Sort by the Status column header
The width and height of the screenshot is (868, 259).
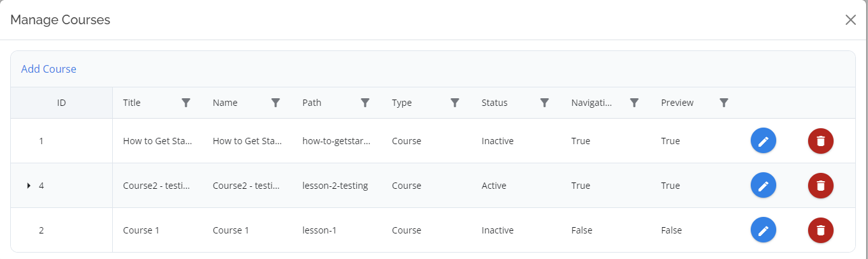495,103
